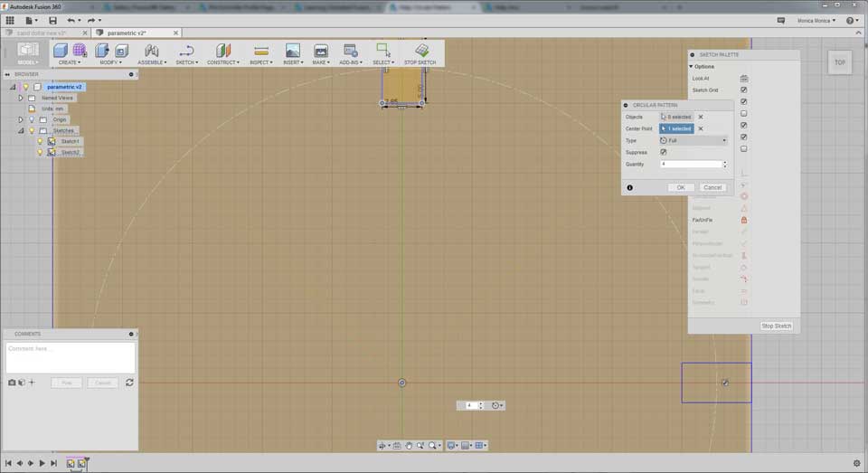Toggle visibility bulb of Sketch2
The height and width of the screenshot is (473, 868).
pyautogui.click(x=40, y=152)
